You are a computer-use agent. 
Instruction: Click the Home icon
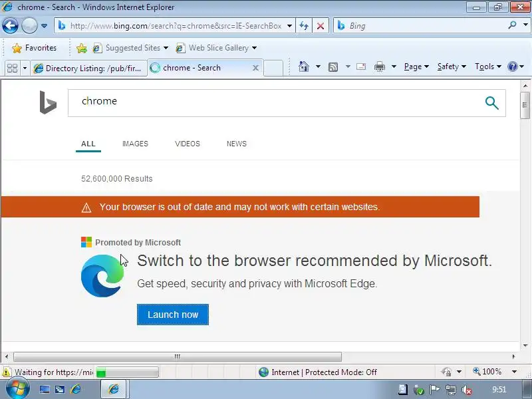304,66
